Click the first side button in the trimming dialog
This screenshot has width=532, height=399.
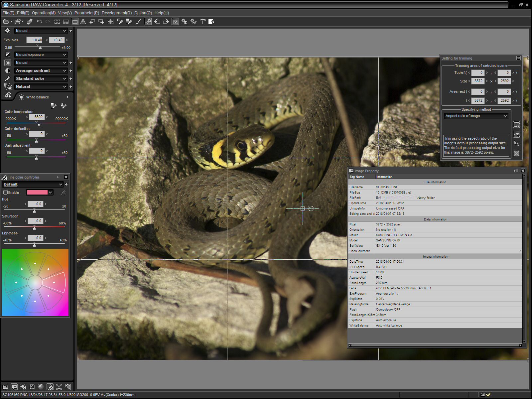click(516, 125)
